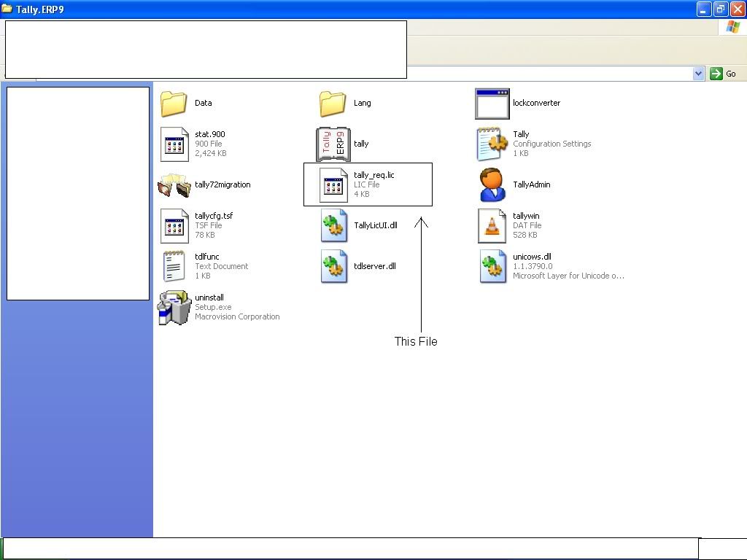The image size is (747, 560).
Task: Click the tallywin file name
Action: tap(526, 216)
